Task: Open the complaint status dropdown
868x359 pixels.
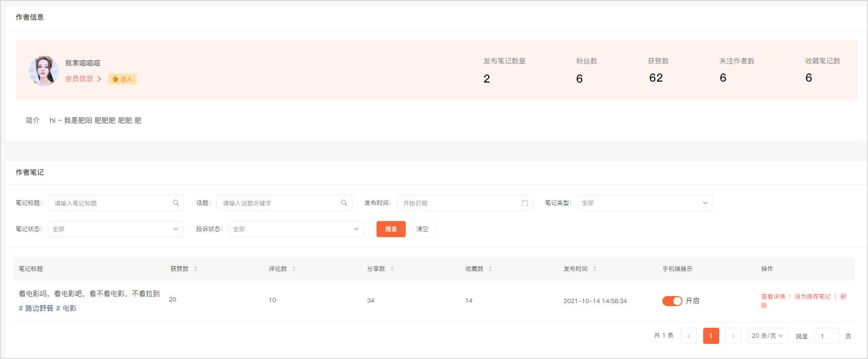Action: point(296,229)
